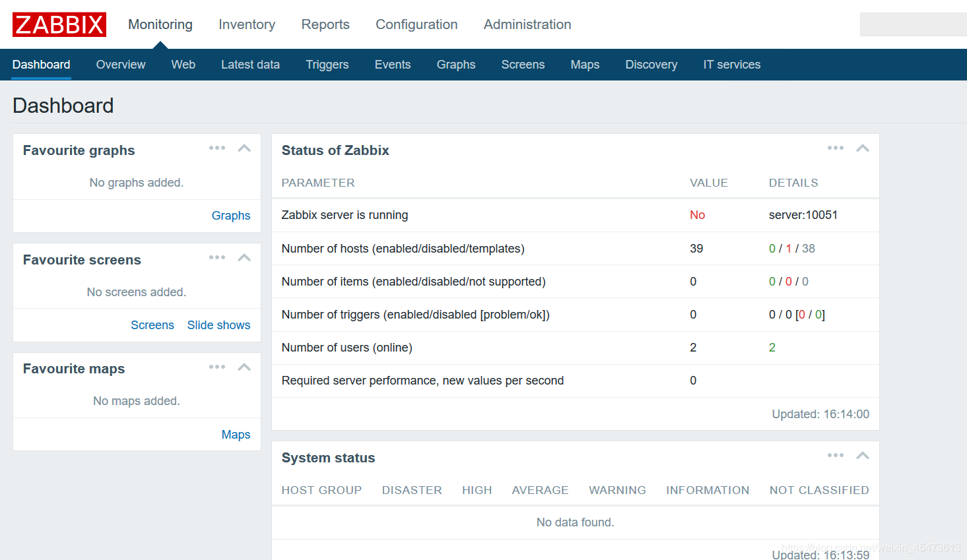Open the Screens submenu tab
The image size is (967, 560).
523,65
